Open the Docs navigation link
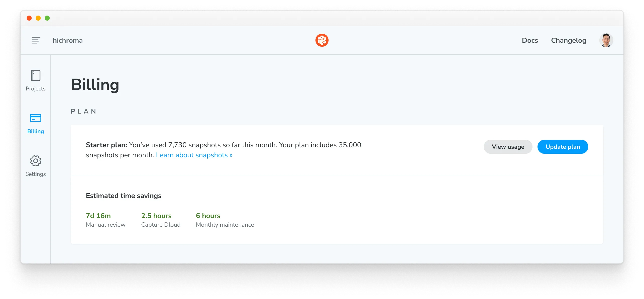The height and width of the screenshot is (299, 644). click(530, 40)
